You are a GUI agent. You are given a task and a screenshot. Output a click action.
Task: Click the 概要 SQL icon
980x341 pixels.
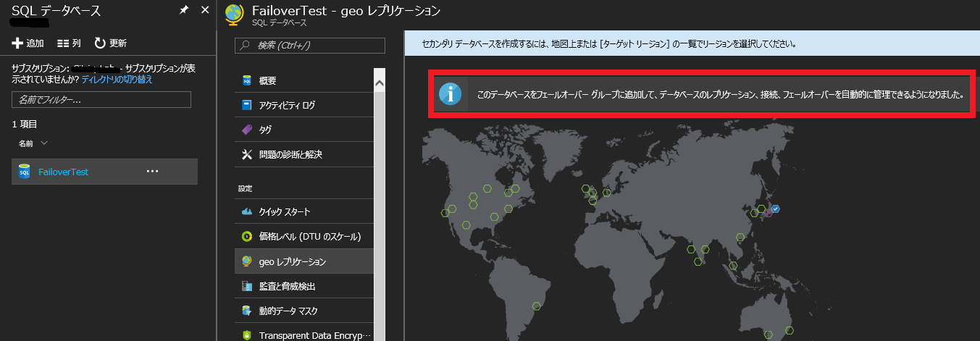pyautogui.click(x=246, y=80)
